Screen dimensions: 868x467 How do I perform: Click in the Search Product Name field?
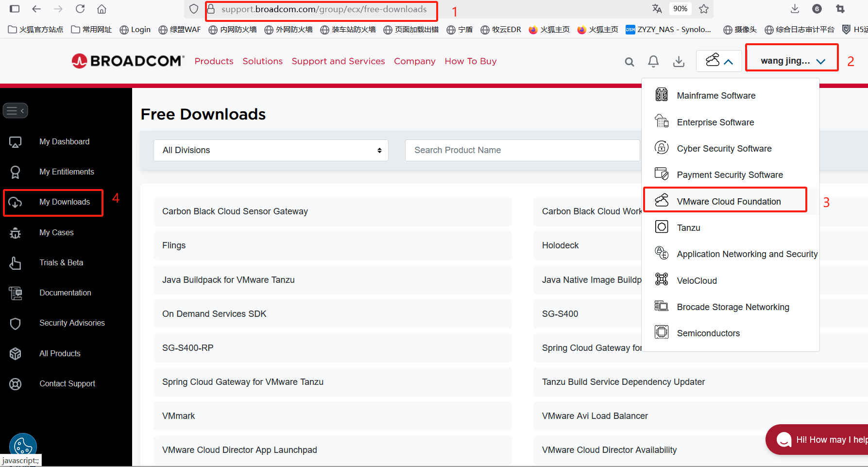523,150
